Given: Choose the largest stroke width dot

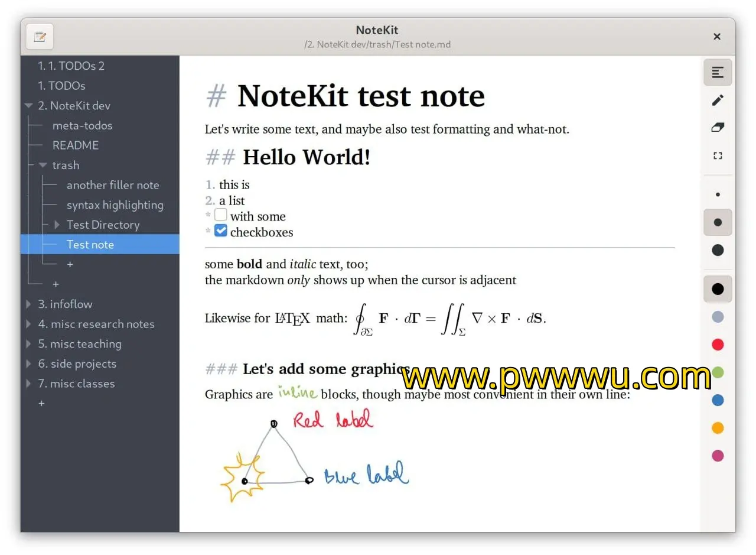Looking at the screenshot, I should pos(718,251).
